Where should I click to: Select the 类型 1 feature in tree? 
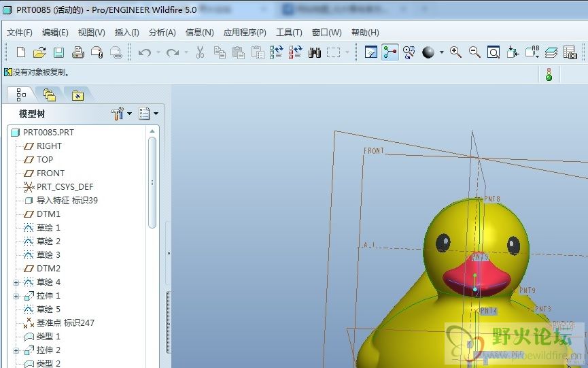(48, 337)
